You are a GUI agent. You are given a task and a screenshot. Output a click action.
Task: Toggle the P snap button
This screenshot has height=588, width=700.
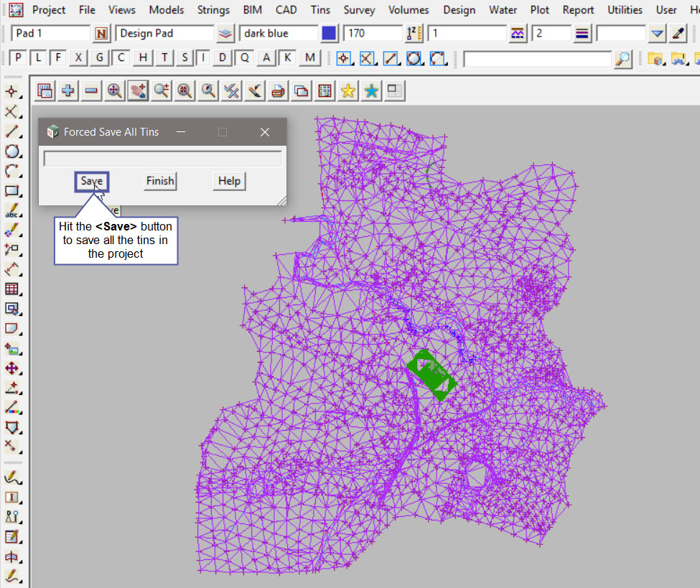(x=19, y=58)
